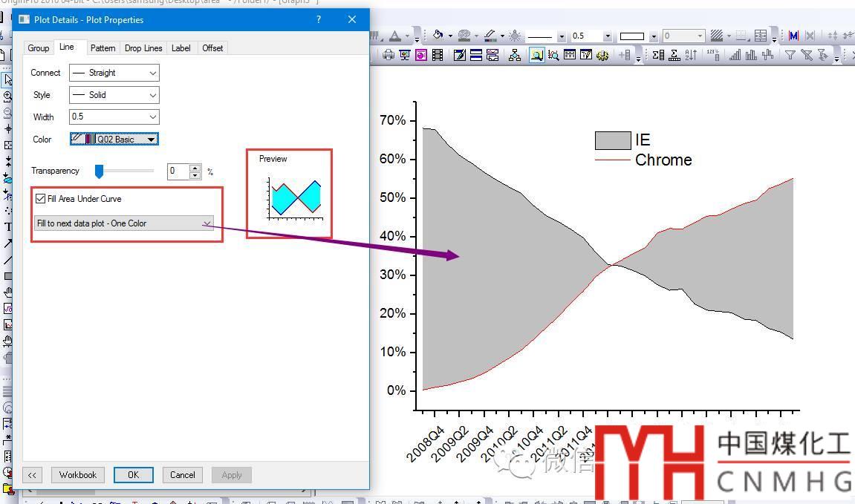
Task: Click the font color 'A' icon
Action: 395,35
